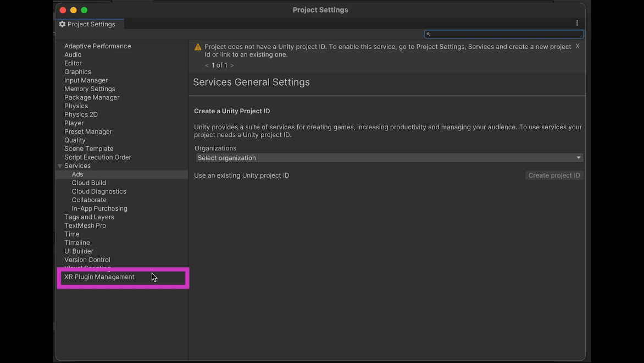Open Player settings
Viewport: 644px width, 363px height.
[74, 123]
